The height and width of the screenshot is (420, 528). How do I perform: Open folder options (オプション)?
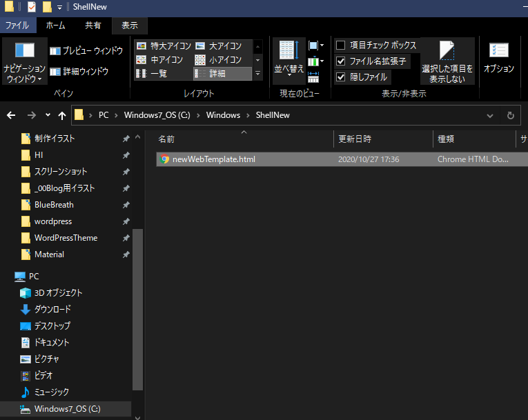coord(499,58)
